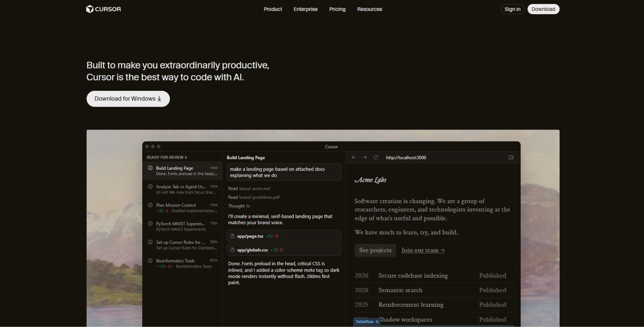Collapse the READY FOR REVIEW 6 section

tap(167, 157)
